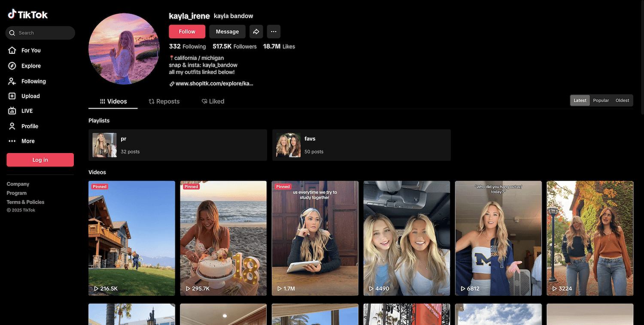The height and width of the screenshot is (325, 644).
Task: Sort videos by Latest
Action: [x=580, y=101]
